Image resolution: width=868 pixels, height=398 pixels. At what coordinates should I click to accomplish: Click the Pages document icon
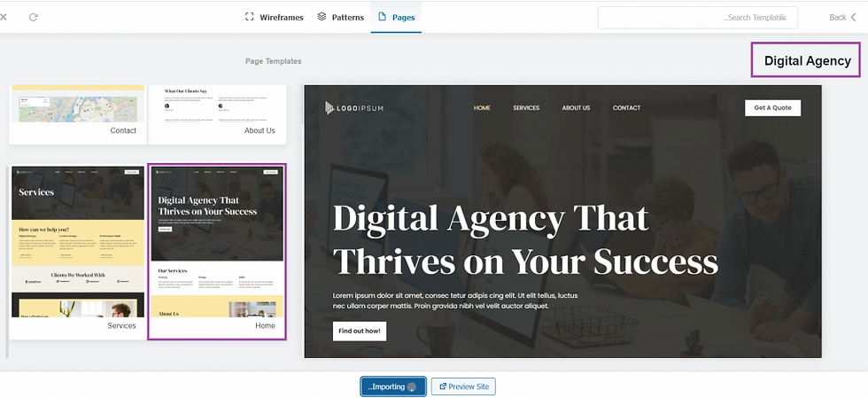[x=382, y=17]
